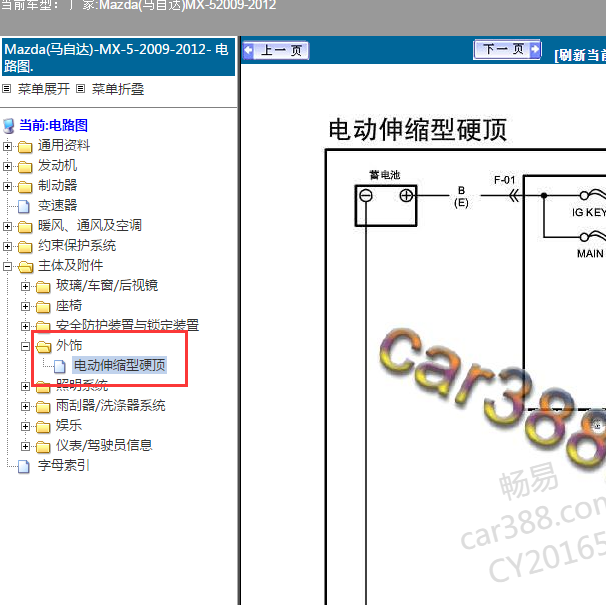Viewport: 606px width, 605px height.
Task: Go to previous page with 上一页 button
Action: (276, 51)
